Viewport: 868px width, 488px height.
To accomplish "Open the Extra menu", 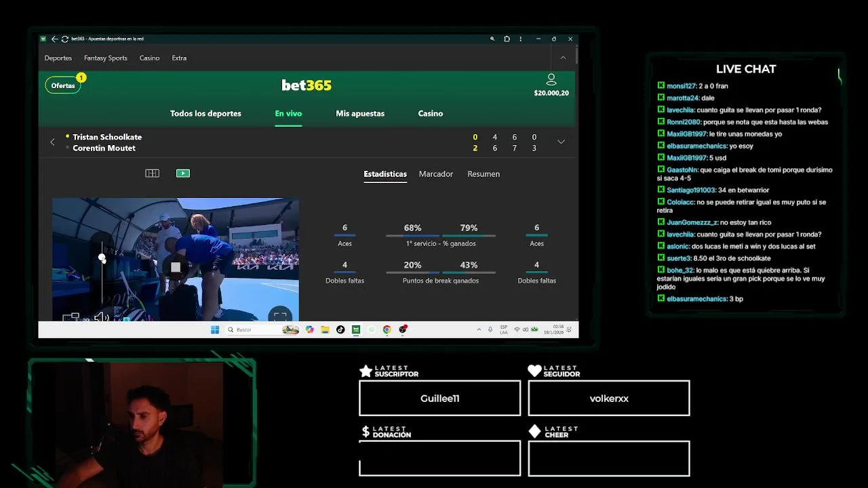I will 179,58.
